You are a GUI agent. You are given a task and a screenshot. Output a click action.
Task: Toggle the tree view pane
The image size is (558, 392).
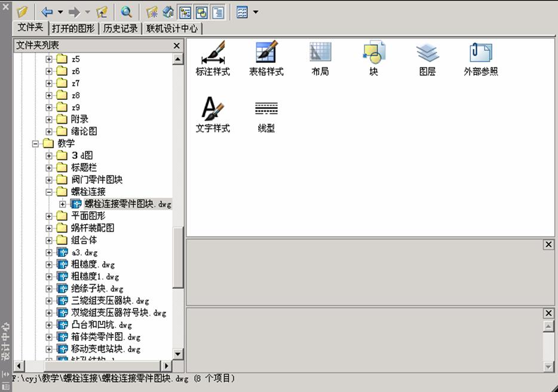coord(186,11)
